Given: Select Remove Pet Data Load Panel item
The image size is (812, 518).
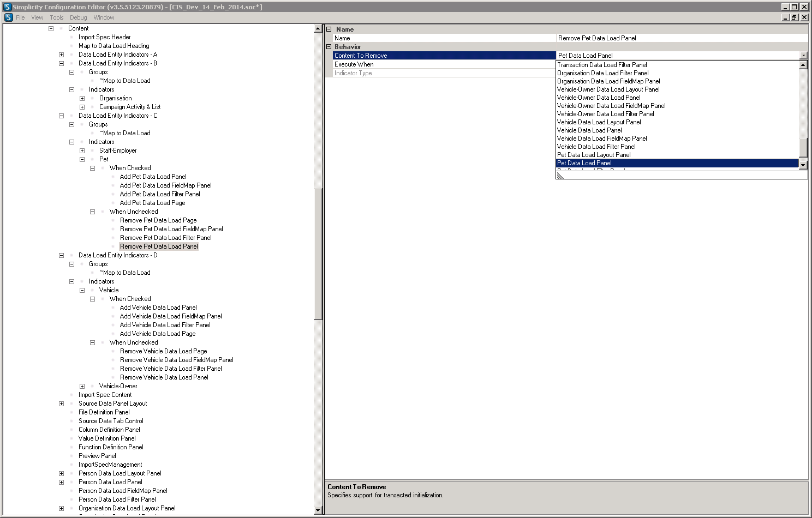Looking at the screenshot, I should point(159,246).
